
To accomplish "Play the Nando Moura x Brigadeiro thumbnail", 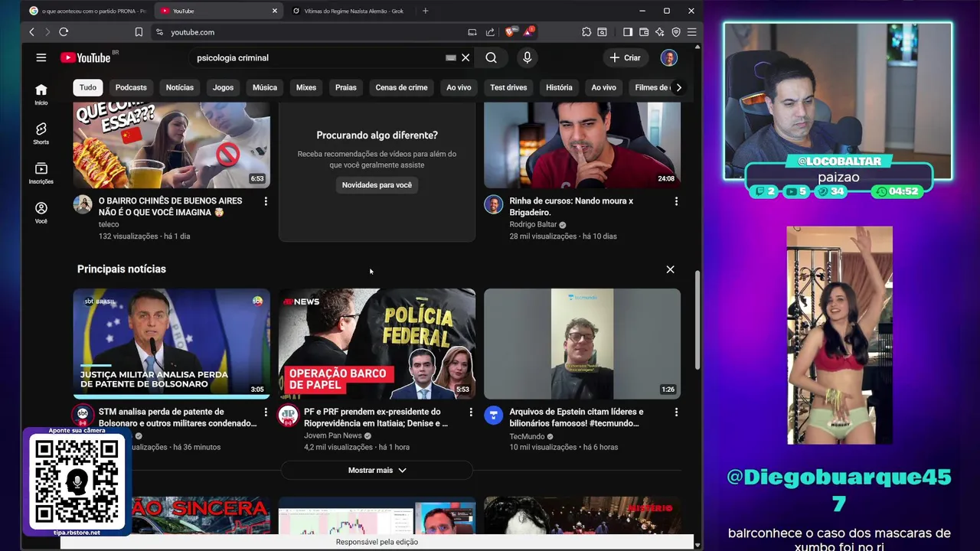I will pyautogui.click(x=582, y=145).
